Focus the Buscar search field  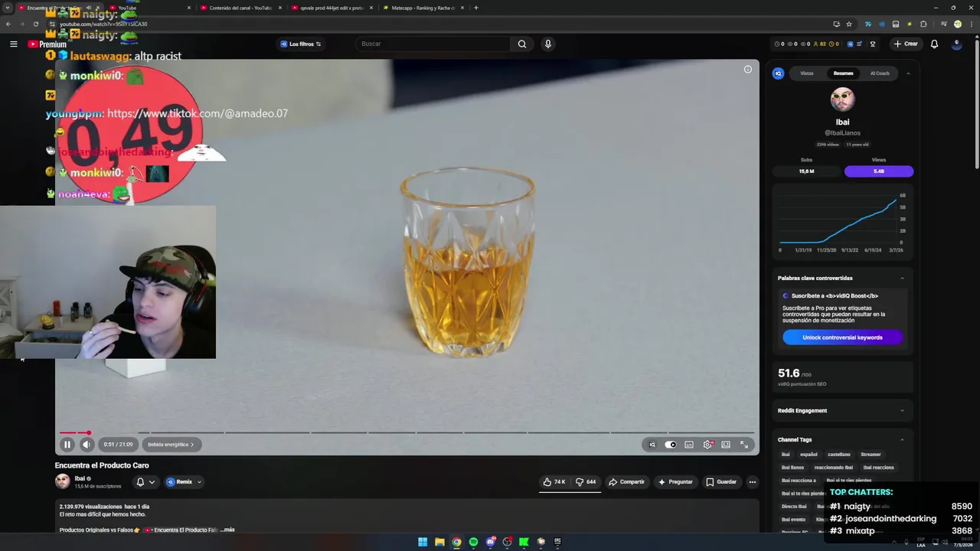pyautogui.click(x=432, y=44)
